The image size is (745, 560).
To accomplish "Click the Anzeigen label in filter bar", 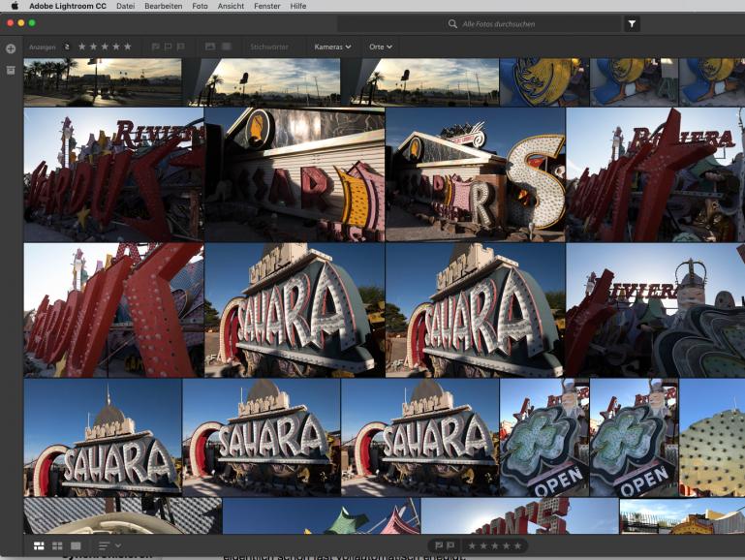I will coord(43,47).
